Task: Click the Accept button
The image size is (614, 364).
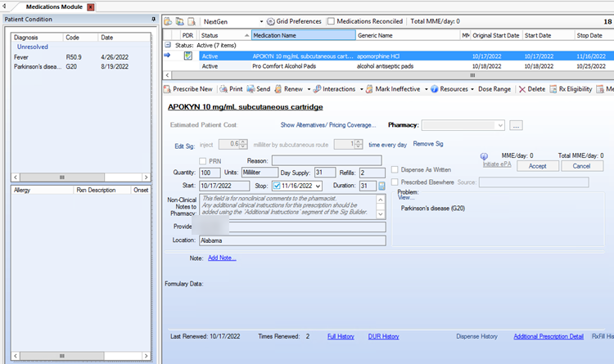Action: (538, 166)
